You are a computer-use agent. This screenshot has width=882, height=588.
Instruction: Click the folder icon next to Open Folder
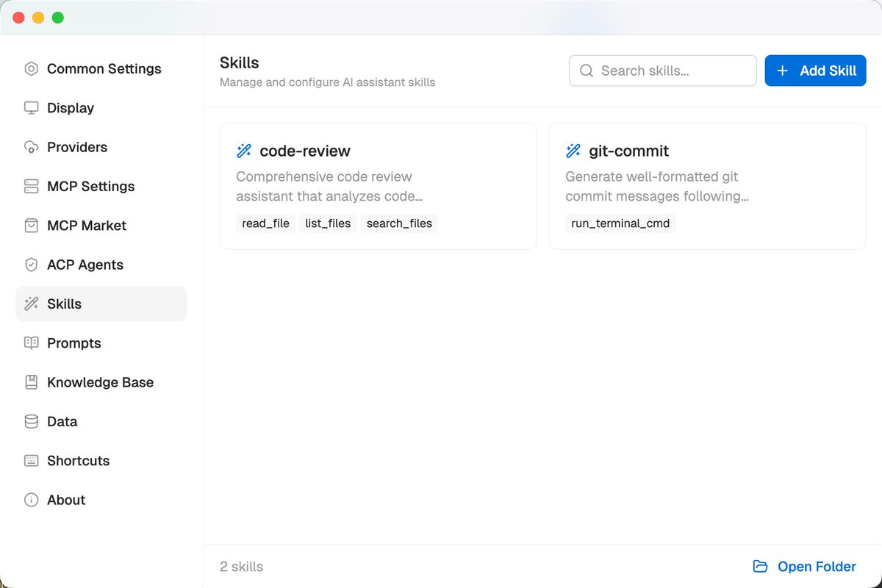[759, 566]
